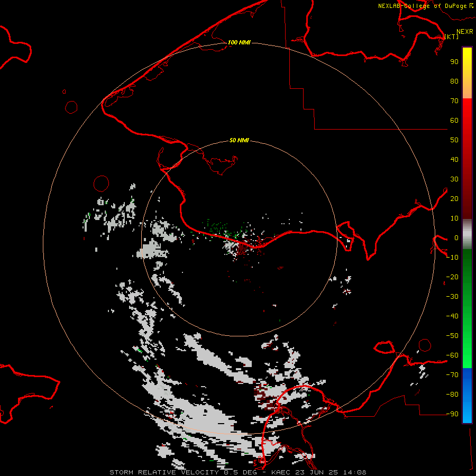The image size is (476, 476).
Task: Click the positive 50 knot scale value
Action: click(454, 140)
